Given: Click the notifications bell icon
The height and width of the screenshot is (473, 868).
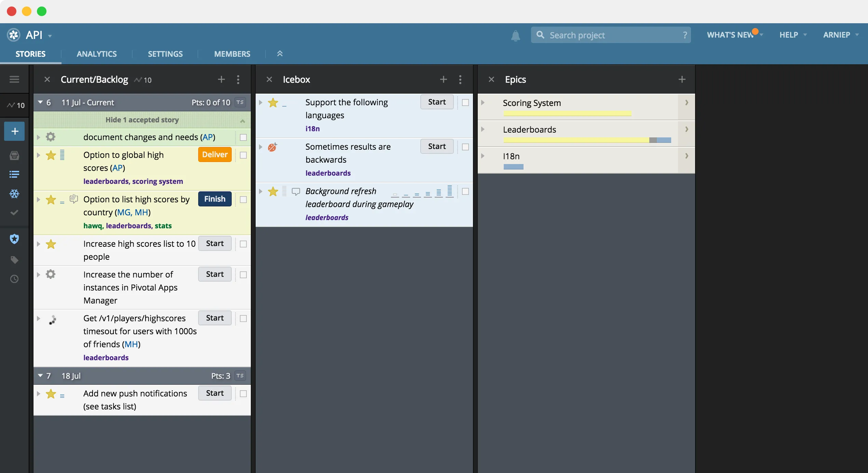Looking at the screenshot, I should click(x=515, y=35).
